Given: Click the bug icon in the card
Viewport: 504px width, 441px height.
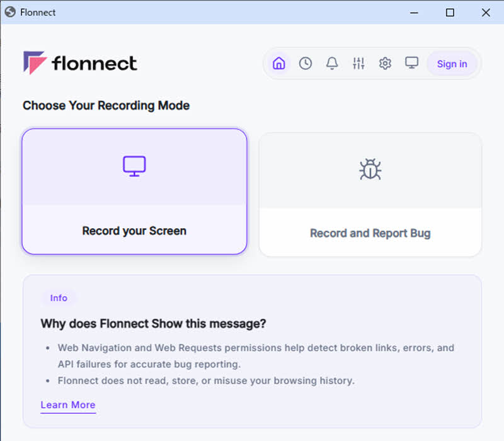Looking at the screenshot, I should [370, 169].
